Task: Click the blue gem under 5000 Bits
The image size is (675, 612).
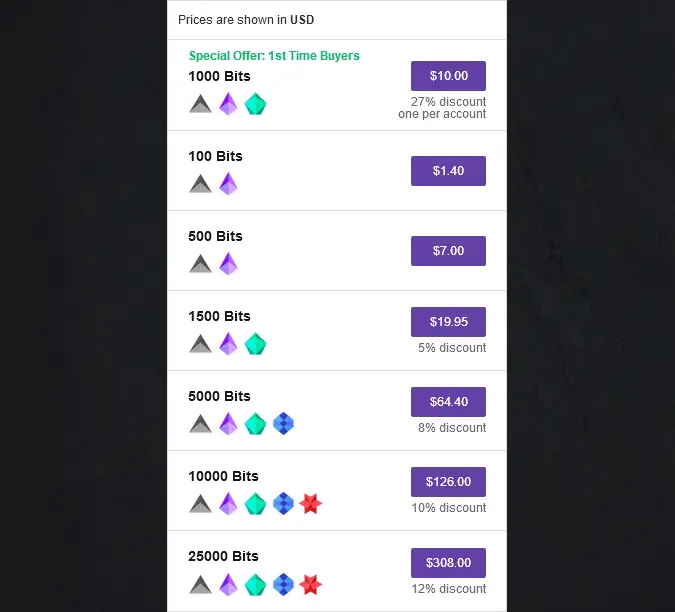Action: point(283,424)
